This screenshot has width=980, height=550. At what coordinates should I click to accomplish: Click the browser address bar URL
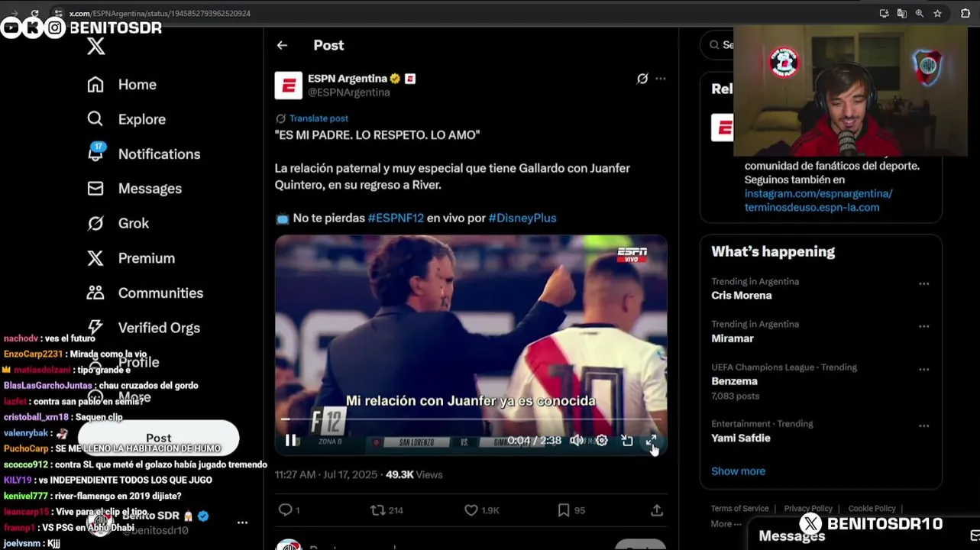point(160,13)
